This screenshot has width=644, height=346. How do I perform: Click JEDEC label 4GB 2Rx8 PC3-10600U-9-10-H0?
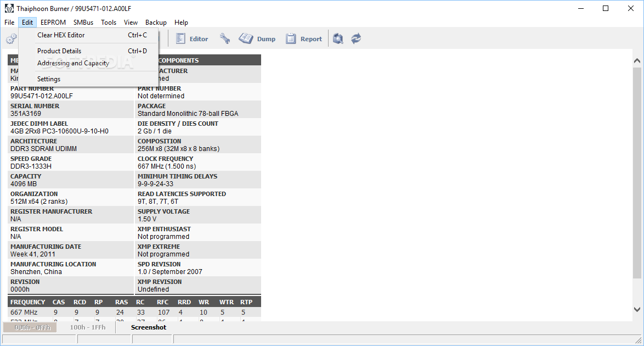pyautogui.click(x=60, y=131)
